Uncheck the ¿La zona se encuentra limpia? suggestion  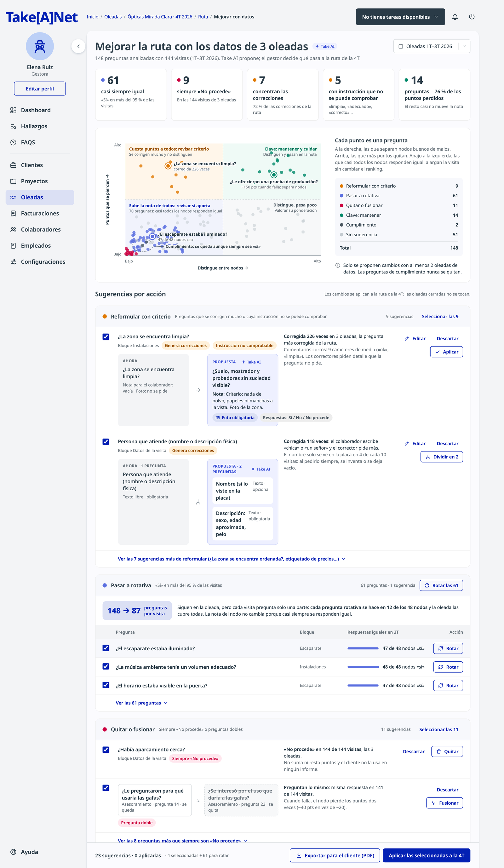point(106,336)
